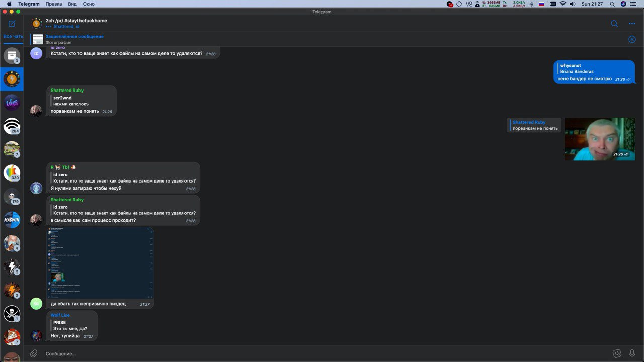
Task: Click sender name 'Shattered Ruby' above scr2wnd quote
Action: tap(67, 90)
